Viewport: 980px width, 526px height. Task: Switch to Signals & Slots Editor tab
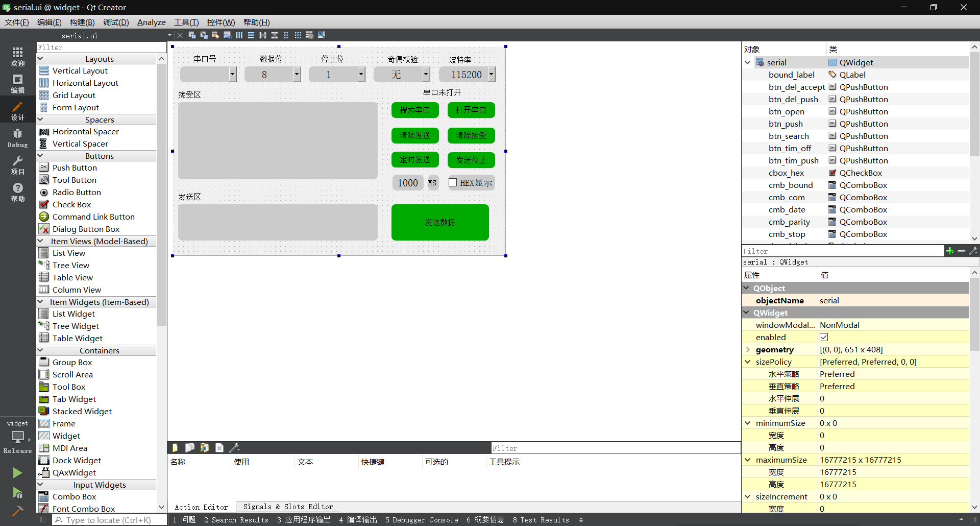(288, 507)
